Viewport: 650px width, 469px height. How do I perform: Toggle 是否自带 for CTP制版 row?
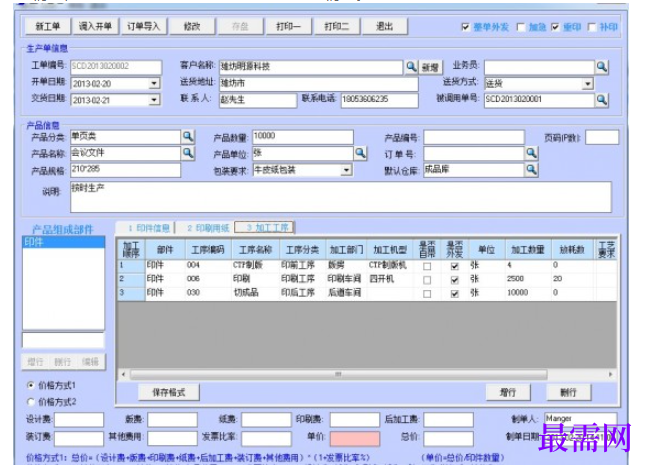427,266
